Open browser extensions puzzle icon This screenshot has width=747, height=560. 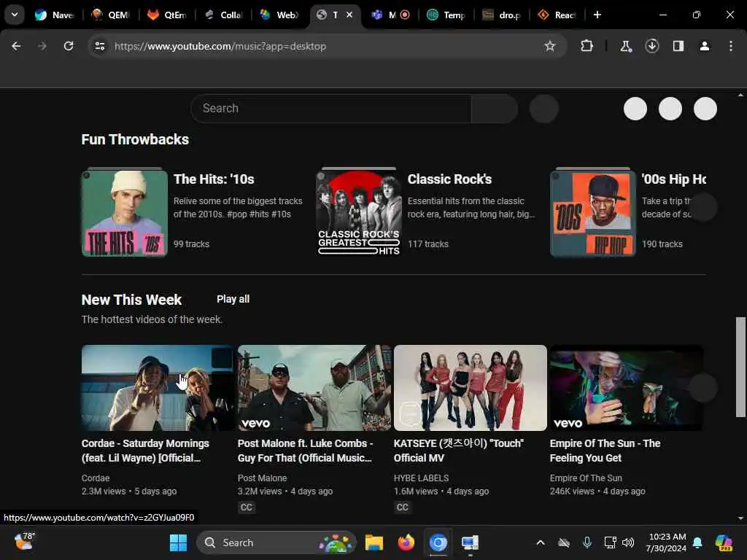[x=587, y=46]
